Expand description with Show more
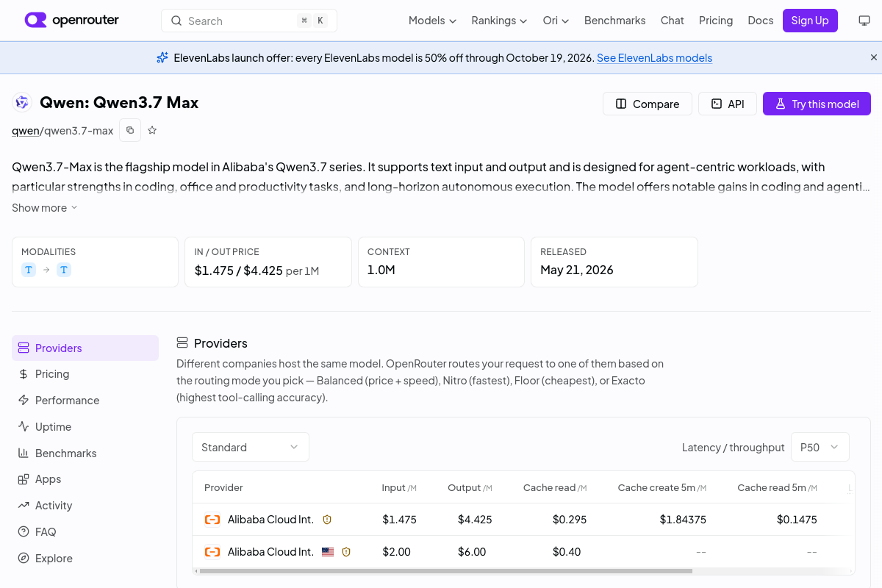Image resolution: width=882 pixels, height=588 pixels. [x=44, y=208]
